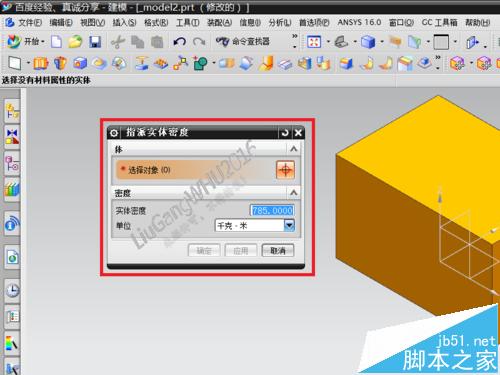Viewport: 500px width, 375px height.
Task: Collapse the 体 section
Action: click(293, 149)
